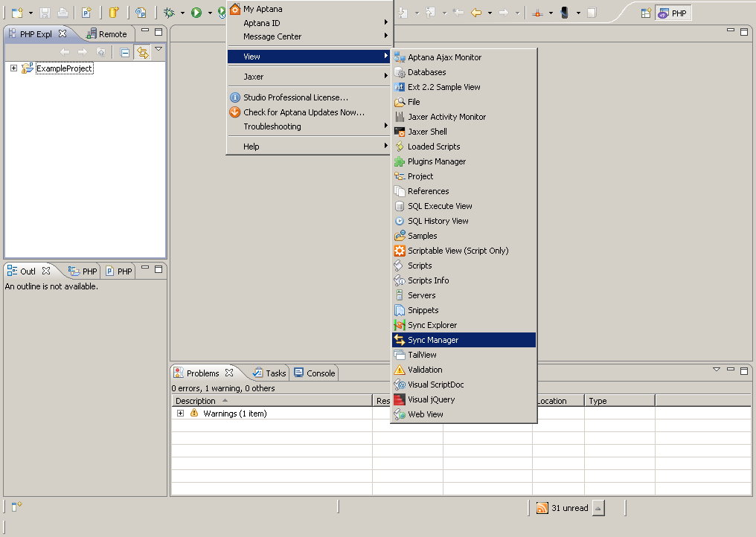Open the File view
The height and width of the screenshot is (537, 756).
(464, 102)
